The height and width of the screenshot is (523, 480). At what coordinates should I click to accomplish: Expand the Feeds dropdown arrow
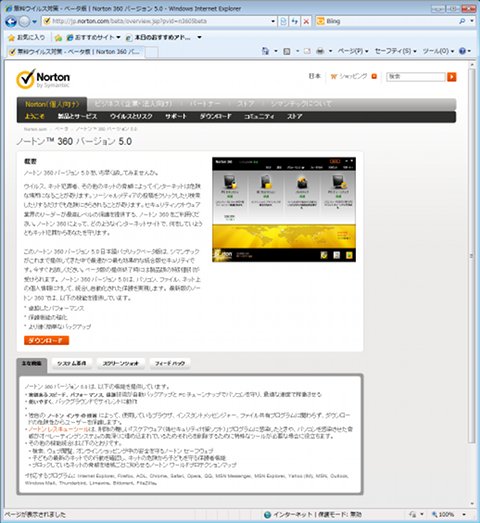(x=297, y=51)
